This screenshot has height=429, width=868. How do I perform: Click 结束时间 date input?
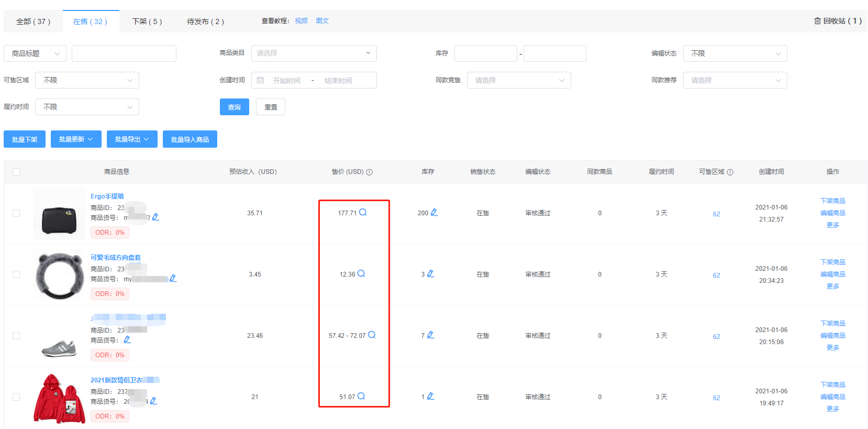tap(338, 81)
